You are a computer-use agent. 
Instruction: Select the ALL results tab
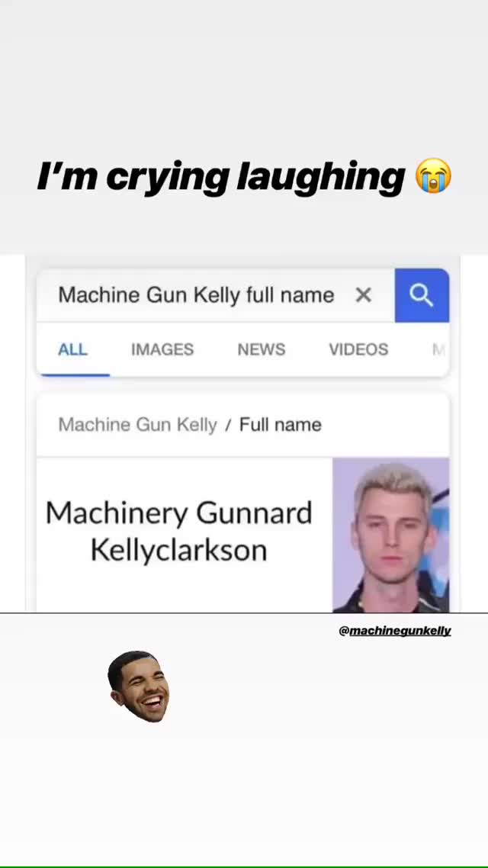click(x=72, y=349)
